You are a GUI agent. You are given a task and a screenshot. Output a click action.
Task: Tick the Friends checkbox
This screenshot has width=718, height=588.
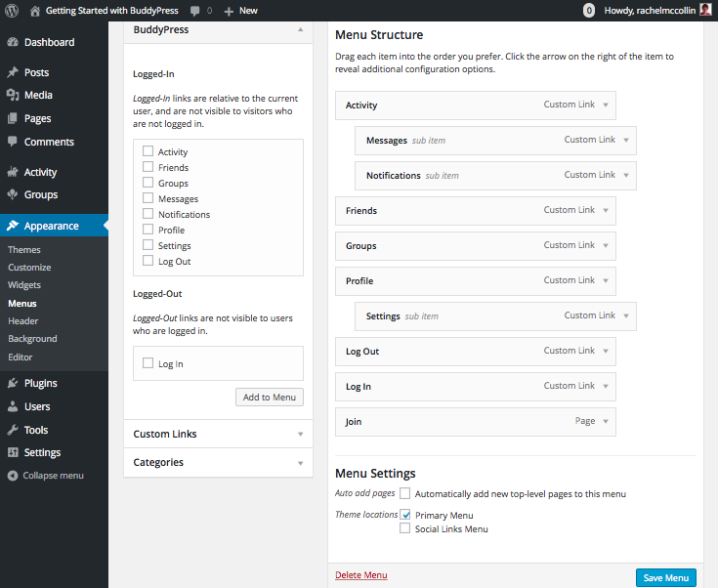coord(148,167)
